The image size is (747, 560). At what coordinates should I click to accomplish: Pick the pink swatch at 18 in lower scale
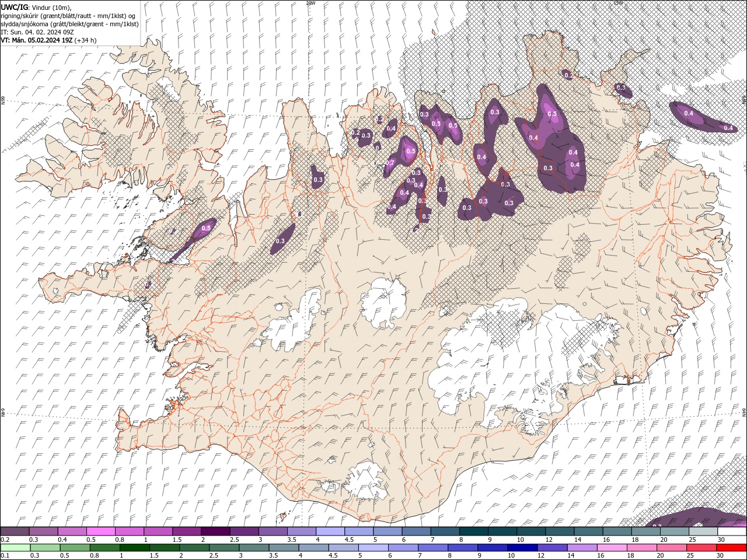click(642, 548)
